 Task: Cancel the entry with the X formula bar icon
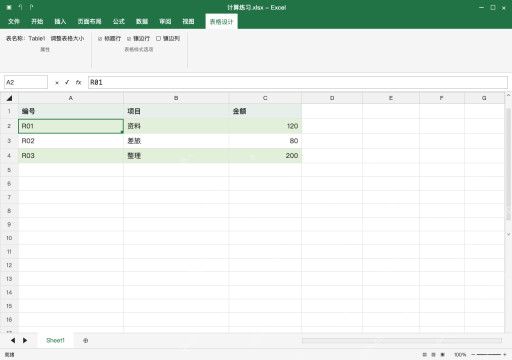point(57,82)
